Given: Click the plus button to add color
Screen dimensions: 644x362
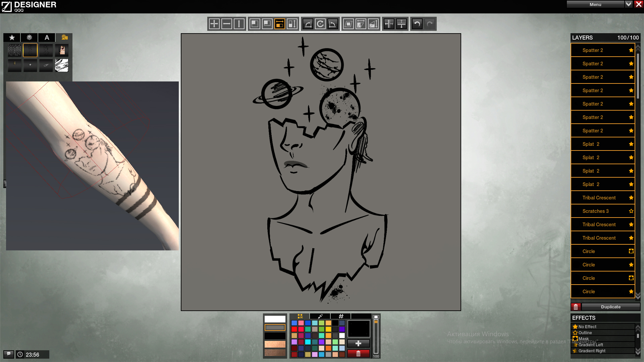Looking at the screenshot, I should coord(359,344).
